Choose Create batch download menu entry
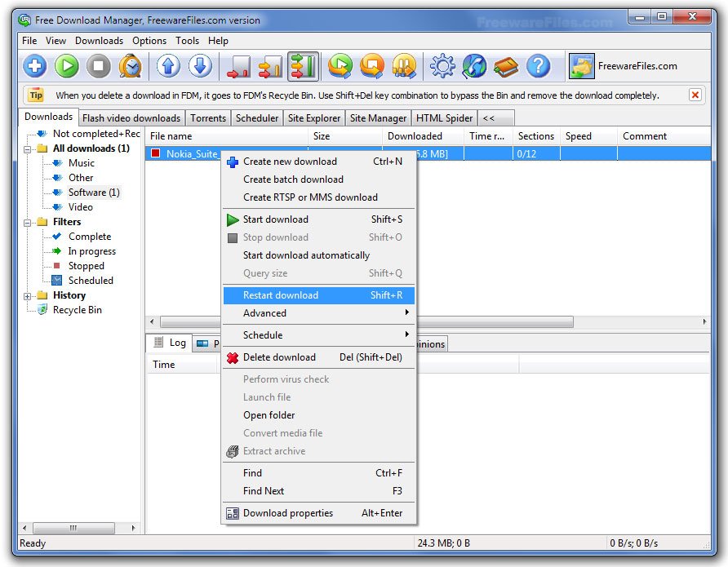Screen dimensions: 728x567 click(318, 179)
